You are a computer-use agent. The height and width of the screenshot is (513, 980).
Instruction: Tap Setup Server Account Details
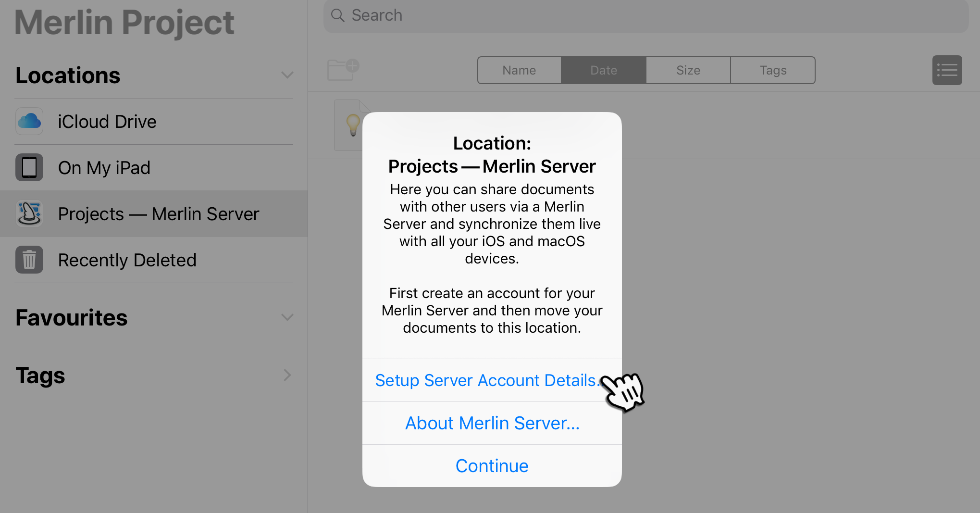tap(492, 380)
